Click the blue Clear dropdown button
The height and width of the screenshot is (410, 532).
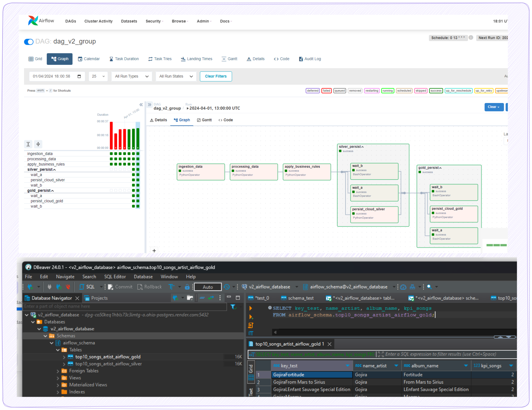click(x=494, y=107)
